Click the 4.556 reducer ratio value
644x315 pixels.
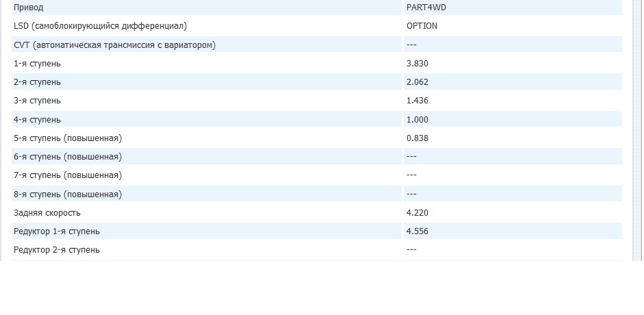point(417,231)
